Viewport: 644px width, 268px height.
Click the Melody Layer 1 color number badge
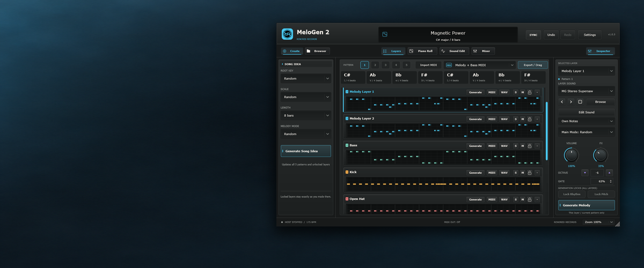347,92
